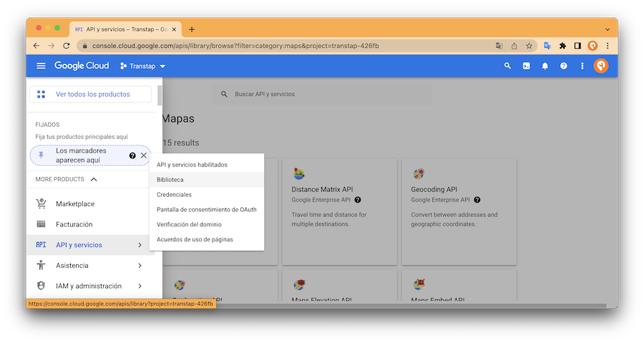The width and height of the screenshot is (644, 343).
Task: Choose API y servicios habilitados
Action: pyautogui.click(x=207, y=165)
